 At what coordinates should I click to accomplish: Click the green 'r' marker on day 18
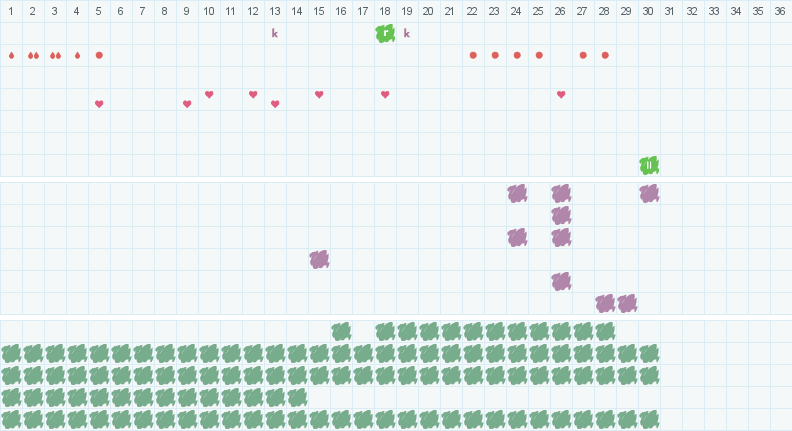pos(385,33)
